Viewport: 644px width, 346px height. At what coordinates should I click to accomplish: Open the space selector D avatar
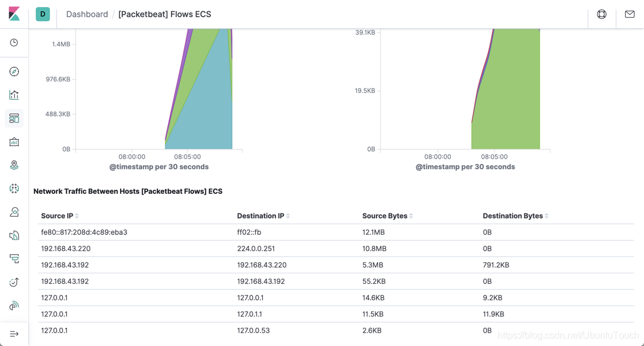click(x=43, y=14)
